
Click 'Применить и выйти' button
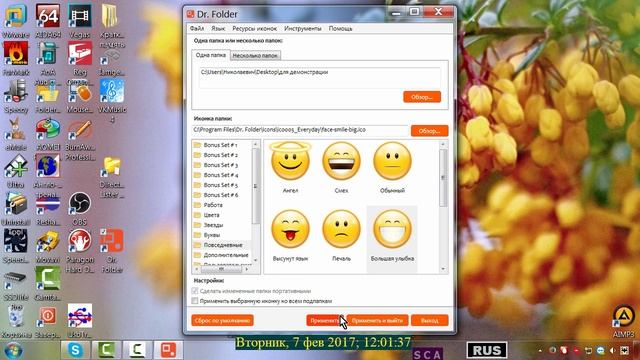tap(377, 320)
